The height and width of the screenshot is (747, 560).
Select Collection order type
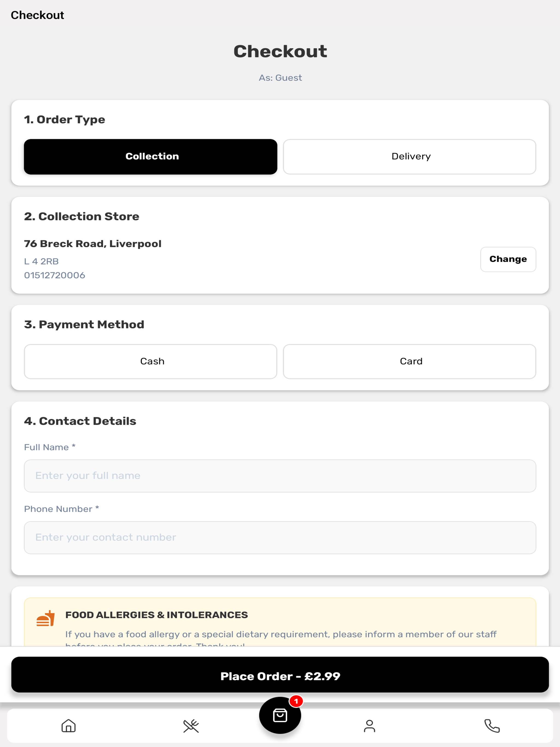(x=151, y=157)
